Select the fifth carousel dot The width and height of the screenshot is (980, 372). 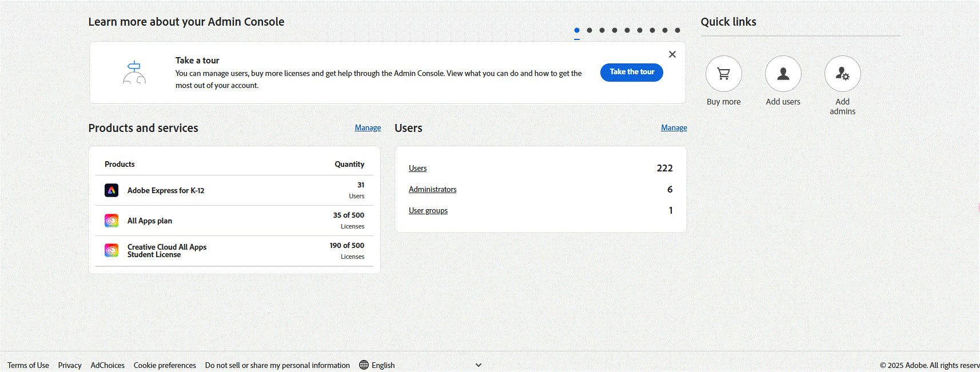coord(627,30)
